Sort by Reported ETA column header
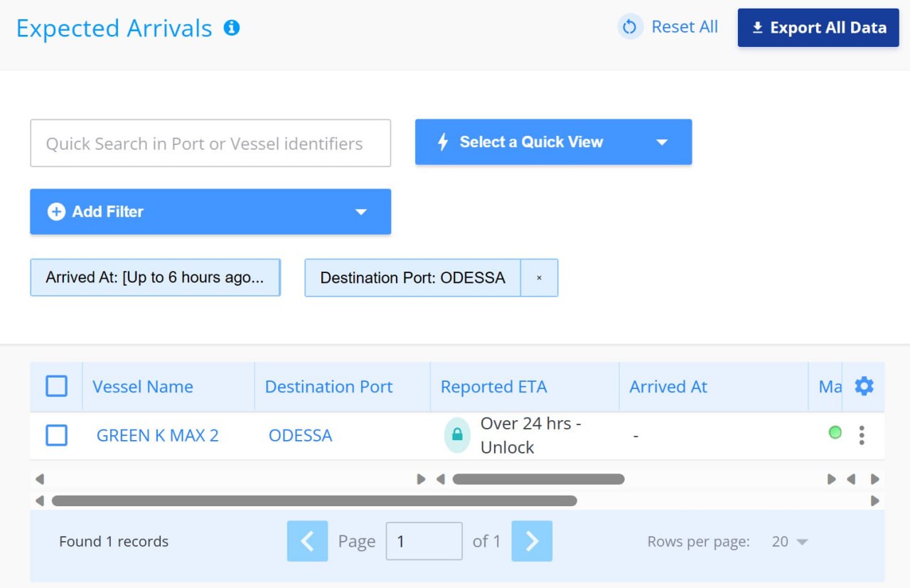This screenshot has height=588, width=910. tap(493, 387)
